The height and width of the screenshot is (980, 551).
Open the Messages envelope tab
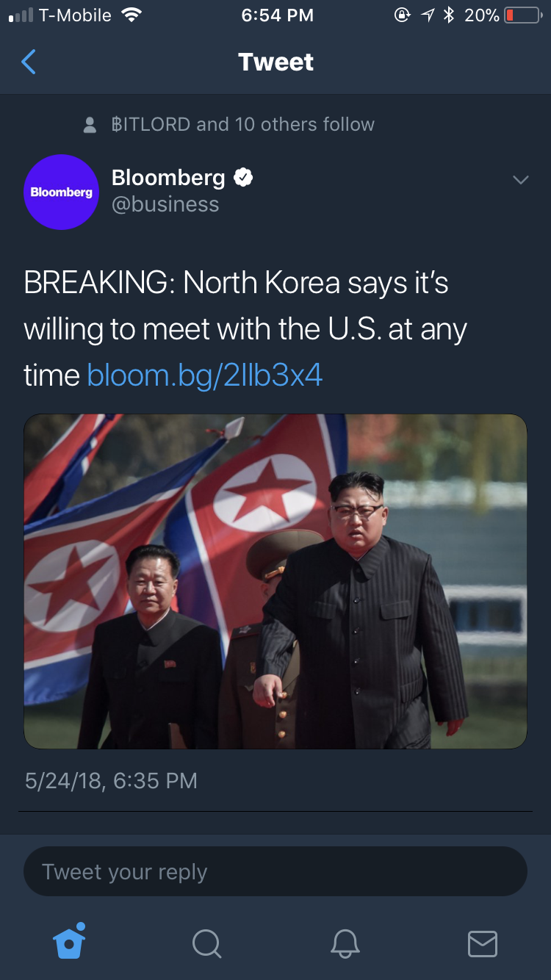[x=483, y=944]
